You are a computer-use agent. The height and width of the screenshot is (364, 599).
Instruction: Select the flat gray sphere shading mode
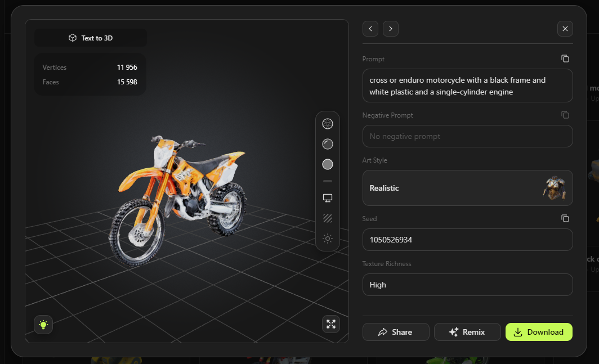(x=328, y=164)
